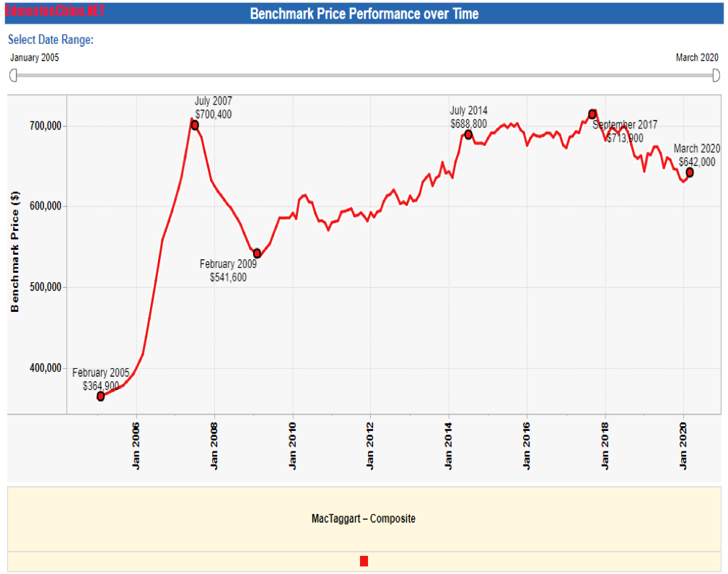Click the February 2009 low point marker

257,253
